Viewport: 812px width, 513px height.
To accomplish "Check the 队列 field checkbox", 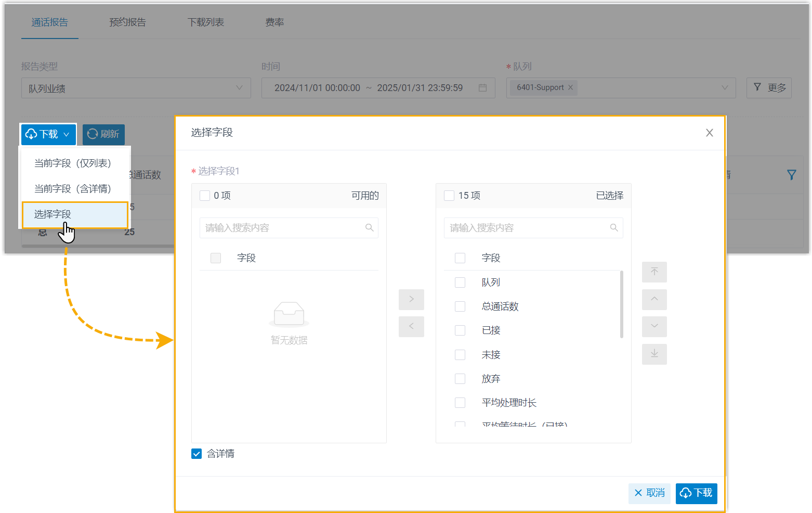I will point(460,283).
